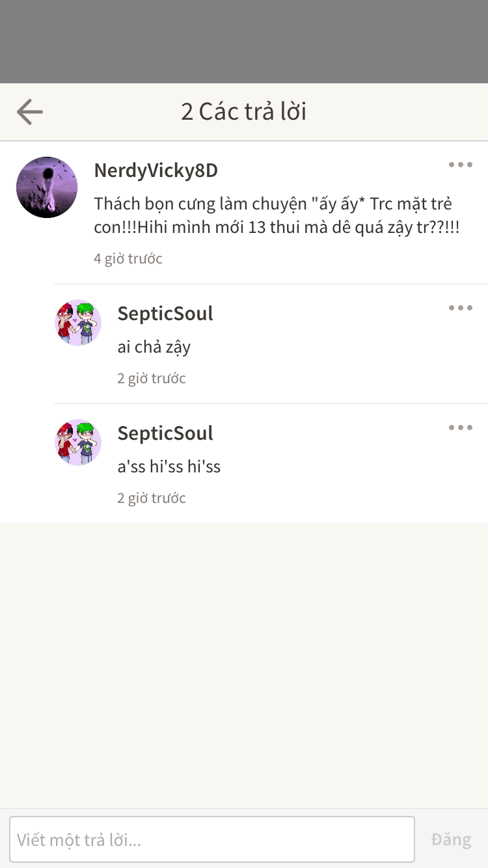Click timestamp under "ai chả zậy" reply
Screen dimensions: 488x868
[x=152, y=378]
